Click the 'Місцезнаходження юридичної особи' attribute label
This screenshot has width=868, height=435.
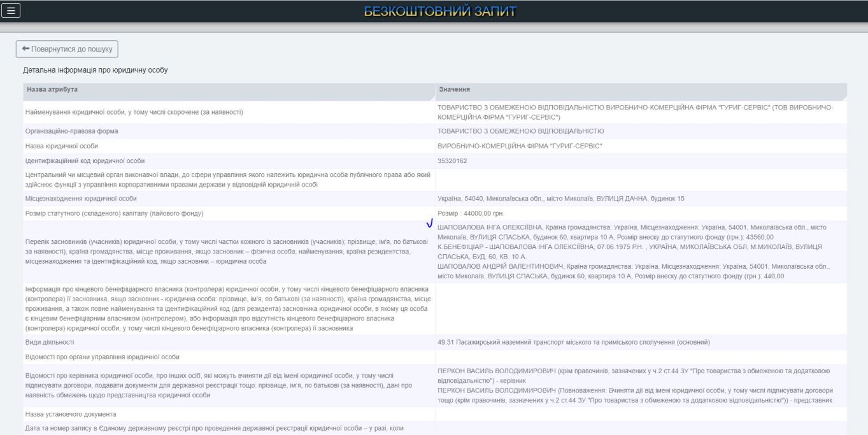click(x=82, y=199)
